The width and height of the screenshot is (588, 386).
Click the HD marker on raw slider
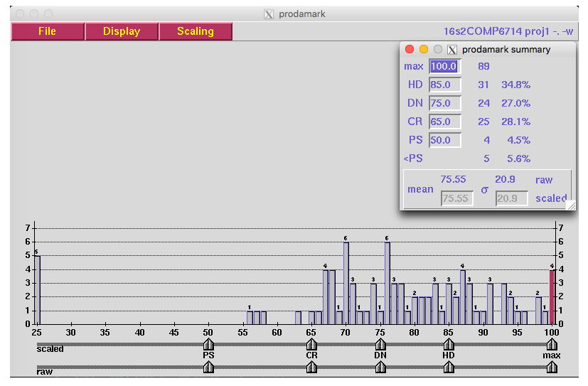pos(449,367)
